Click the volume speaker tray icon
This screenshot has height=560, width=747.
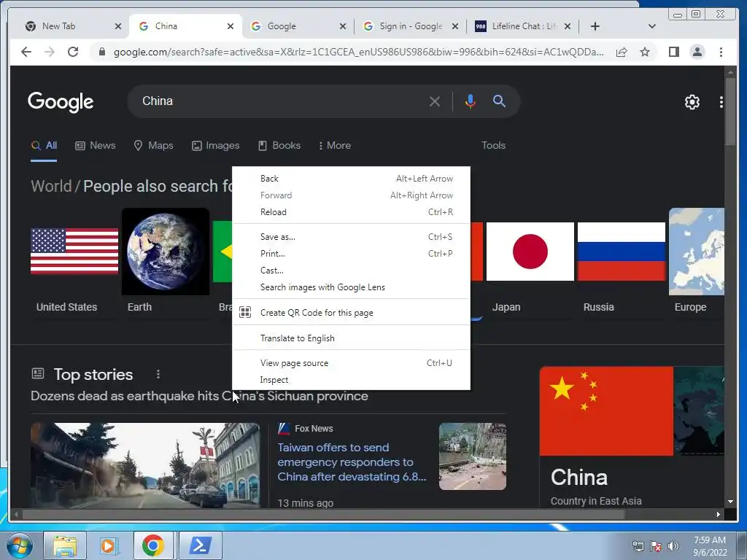tap(673, 546)
